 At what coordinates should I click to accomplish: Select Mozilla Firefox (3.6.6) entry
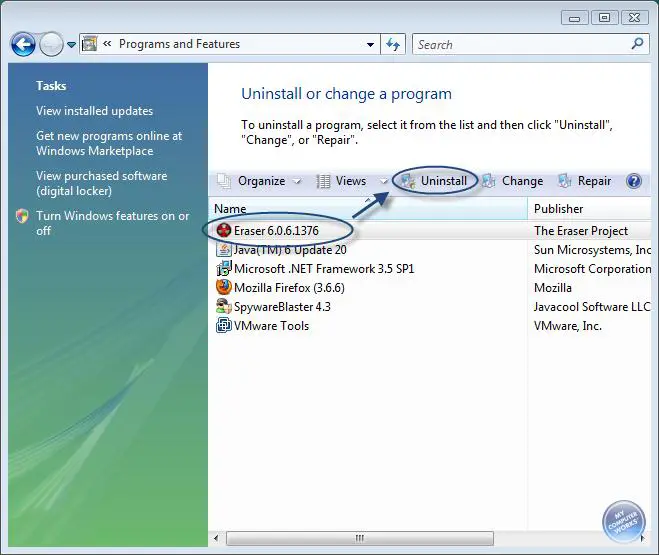tap(289, 288)
